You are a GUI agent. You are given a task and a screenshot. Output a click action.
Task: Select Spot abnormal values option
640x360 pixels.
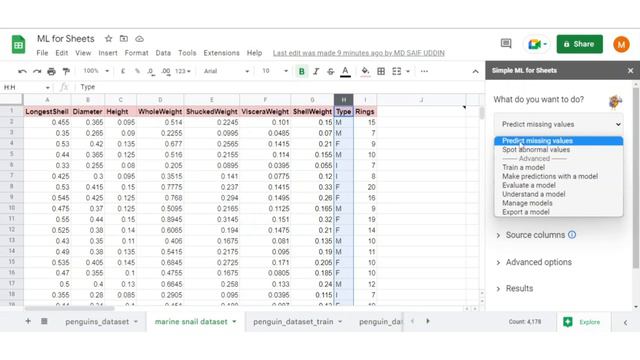(x=536, y=150)
